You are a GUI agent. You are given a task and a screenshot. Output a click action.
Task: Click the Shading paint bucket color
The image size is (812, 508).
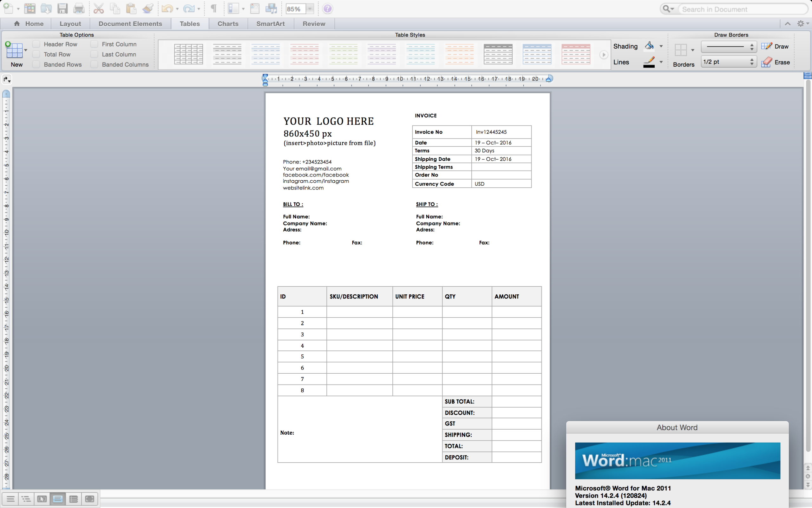pos(649,46)
